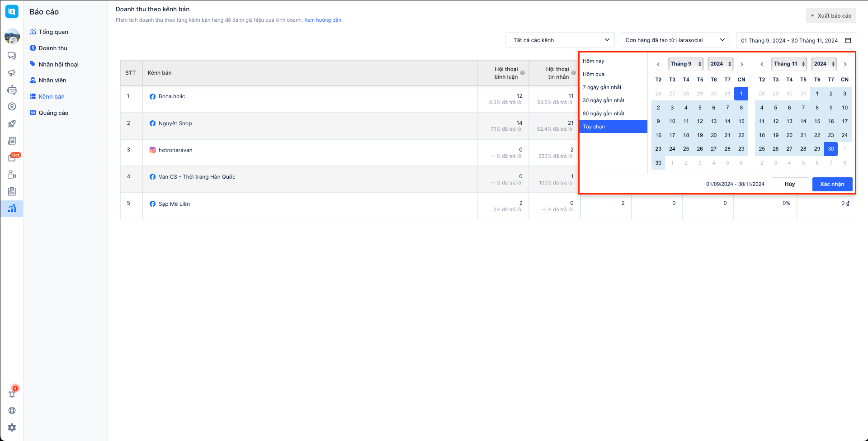Click the conversations chat bubble icon
868x441 pixels.
click(x=12, y=56)
